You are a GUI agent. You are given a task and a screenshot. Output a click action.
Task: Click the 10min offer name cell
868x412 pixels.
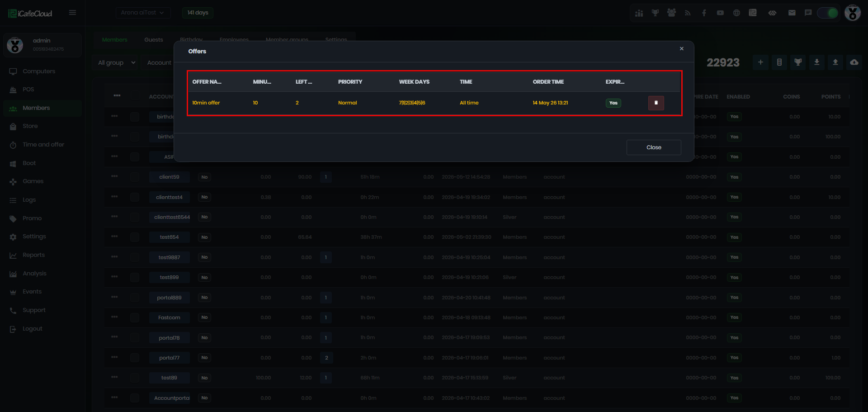click(206, 103)
